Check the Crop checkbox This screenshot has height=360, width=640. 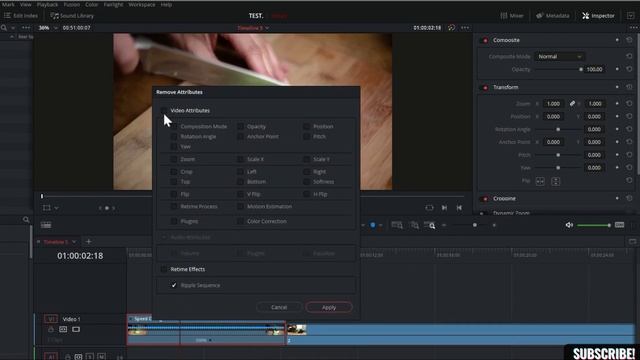174,172
